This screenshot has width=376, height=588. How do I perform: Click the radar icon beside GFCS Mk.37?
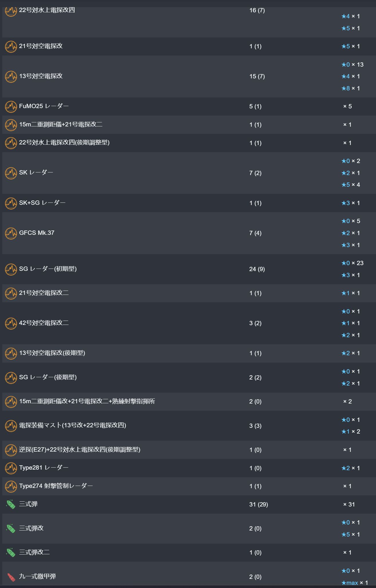(x=11, y=233)
